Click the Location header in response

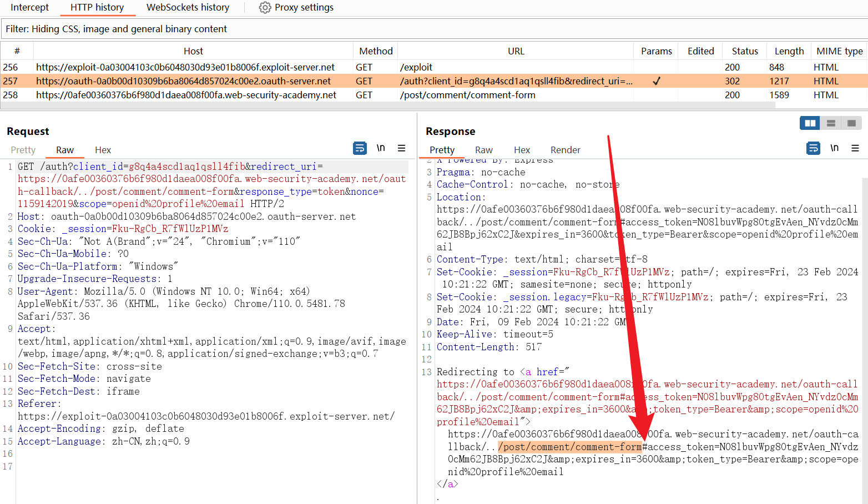click(647, 222)
